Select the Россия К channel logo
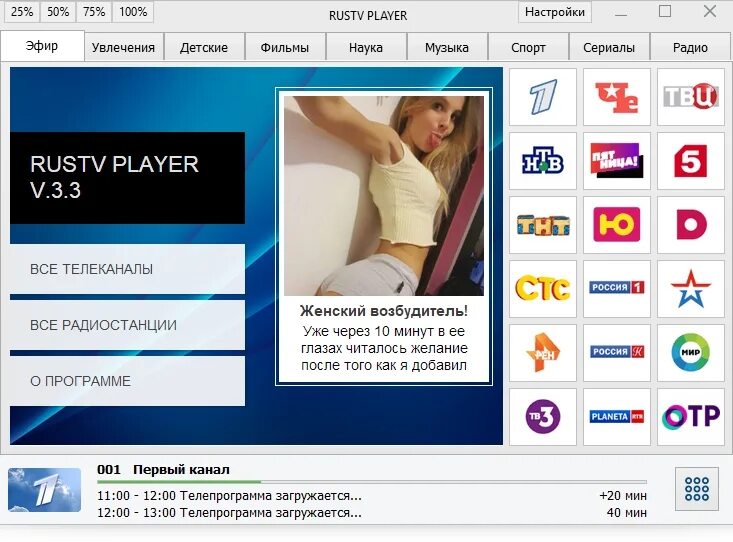 coord(617,353)
